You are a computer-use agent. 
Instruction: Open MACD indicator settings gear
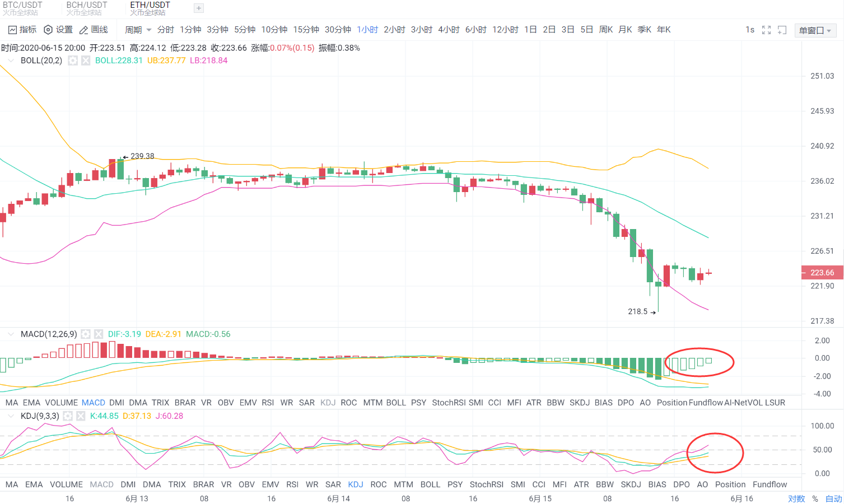pyautogui.click(x=86, y=334)
